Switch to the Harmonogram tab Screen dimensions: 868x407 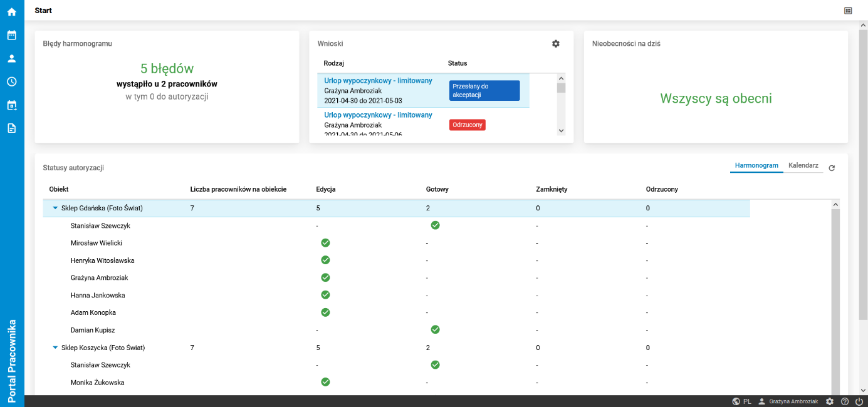[756, 165]
